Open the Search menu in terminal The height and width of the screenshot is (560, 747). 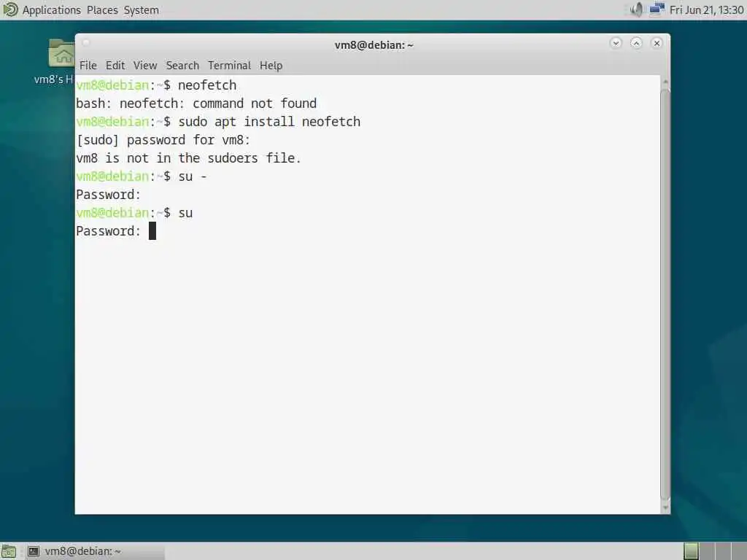coord(182,65)
